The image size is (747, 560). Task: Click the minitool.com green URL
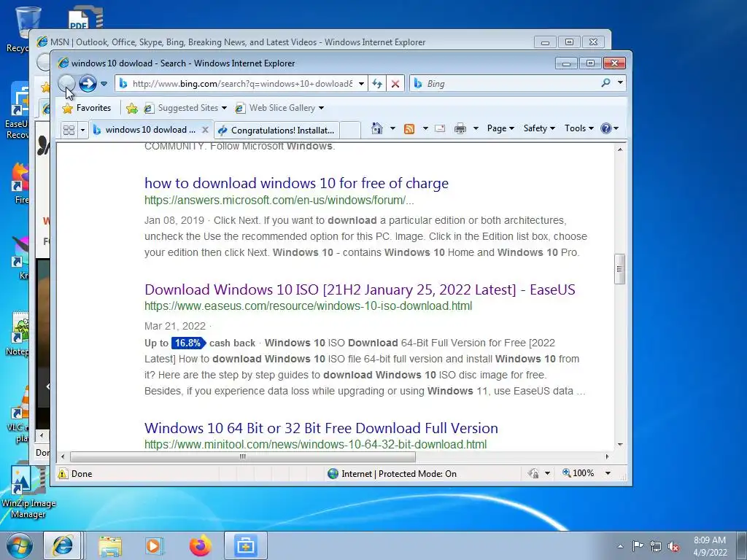(315, 444)
